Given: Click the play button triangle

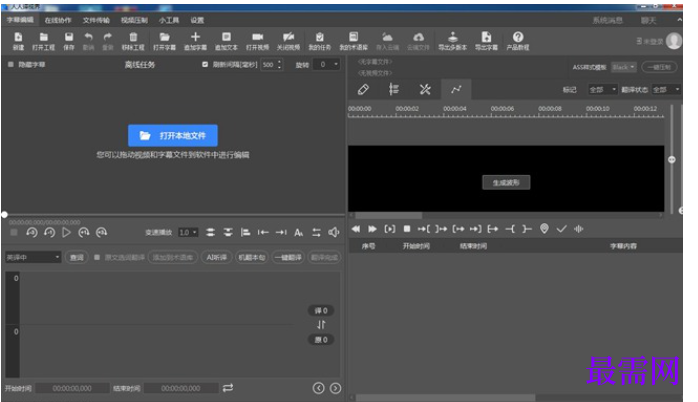Looking at the screenshot, I should [66, 232].
